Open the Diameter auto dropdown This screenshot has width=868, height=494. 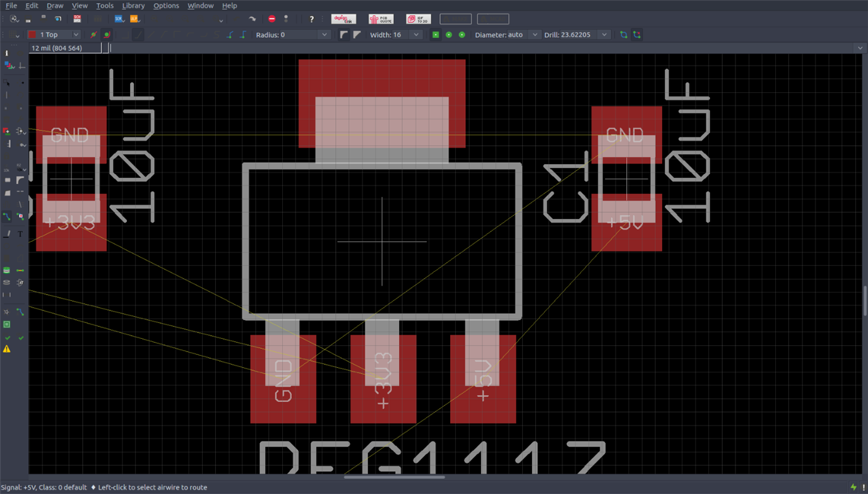534,35
